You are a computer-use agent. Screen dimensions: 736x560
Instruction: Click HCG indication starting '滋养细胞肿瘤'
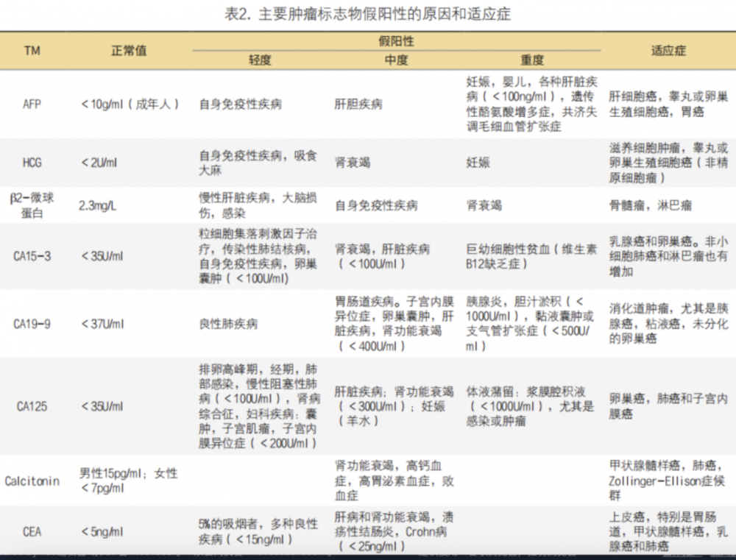coord(668,163)
